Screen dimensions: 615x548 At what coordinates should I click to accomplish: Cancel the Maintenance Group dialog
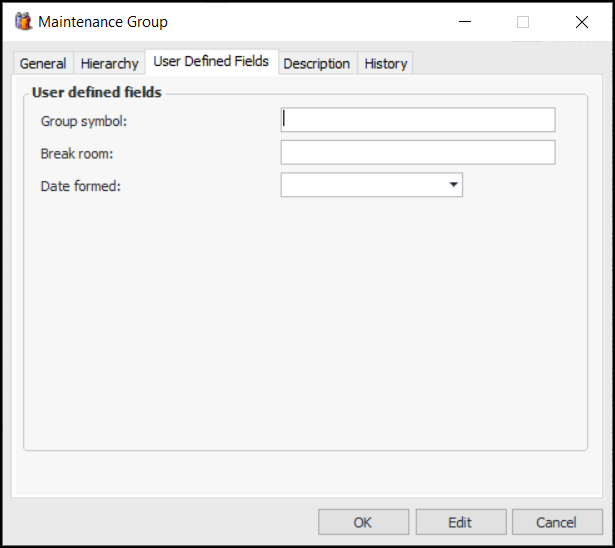coord(556,522)
